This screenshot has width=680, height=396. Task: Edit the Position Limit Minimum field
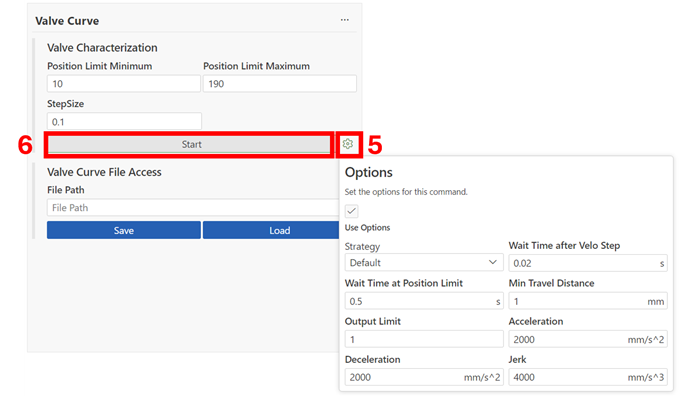tap(124, 84)
